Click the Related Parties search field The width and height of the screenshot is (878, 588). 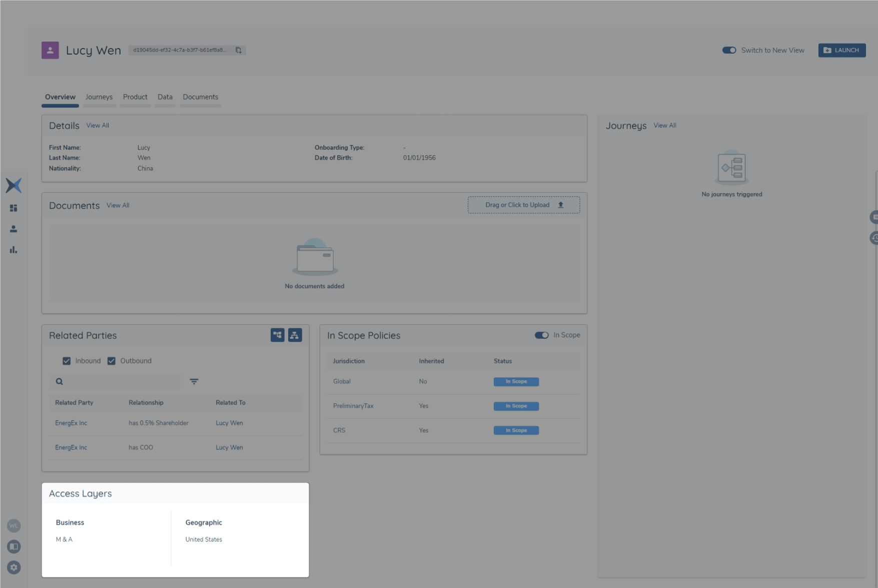[115, 381]
